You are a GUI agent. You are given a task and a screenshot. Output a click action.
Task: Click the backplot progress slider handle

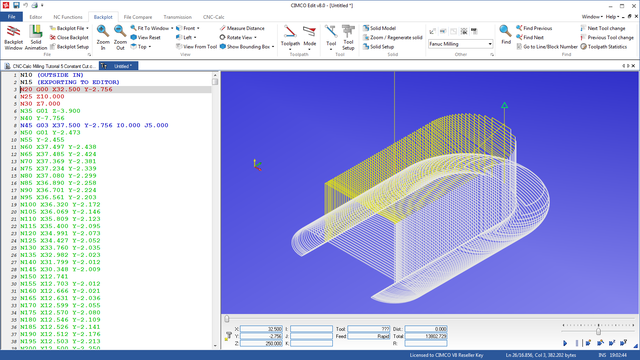point(227,319)
